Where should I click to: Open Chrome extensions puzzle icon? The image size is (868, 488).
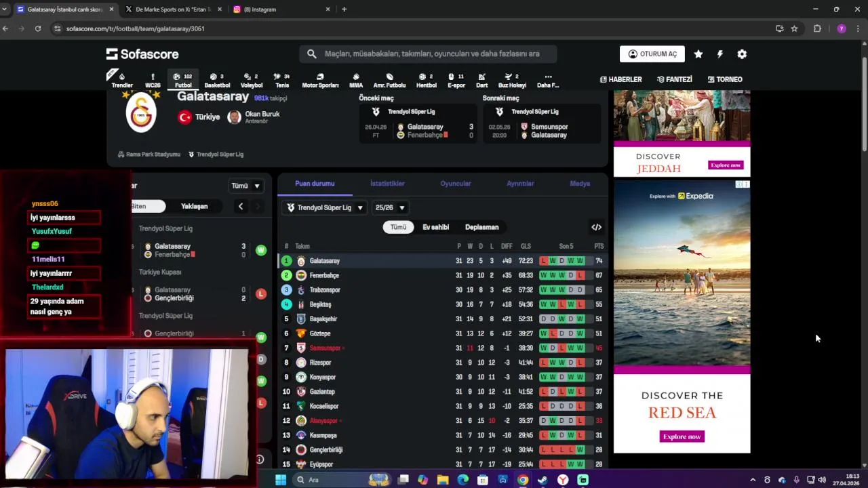click(x=817, y=28)
